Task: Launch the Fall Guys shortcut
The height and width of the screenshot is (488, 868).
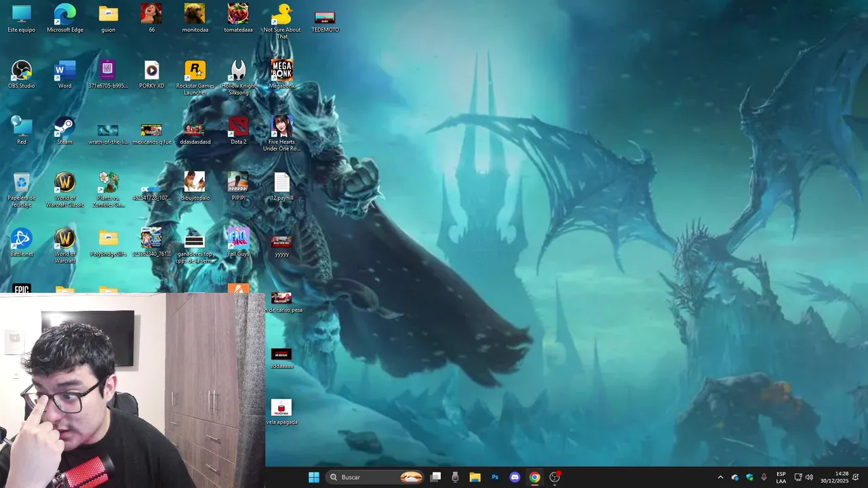Action: pos(238,243)
